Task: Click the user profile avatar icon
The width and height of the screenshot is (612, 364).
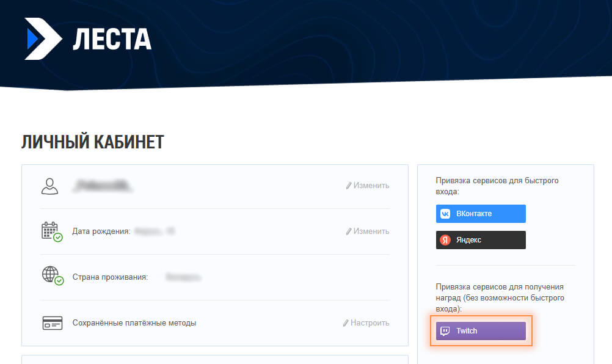Action: click(x=50, y=186)
